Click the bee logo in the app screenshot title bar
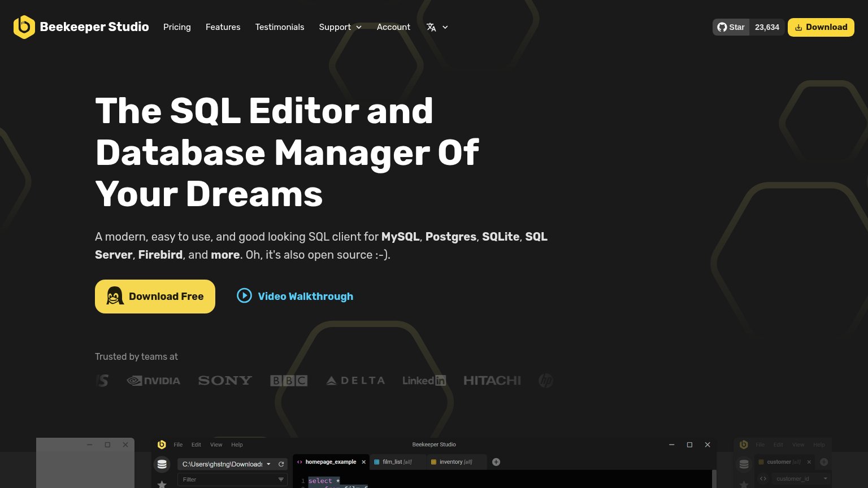Screen dimensions: 868x488 [162, 445]
